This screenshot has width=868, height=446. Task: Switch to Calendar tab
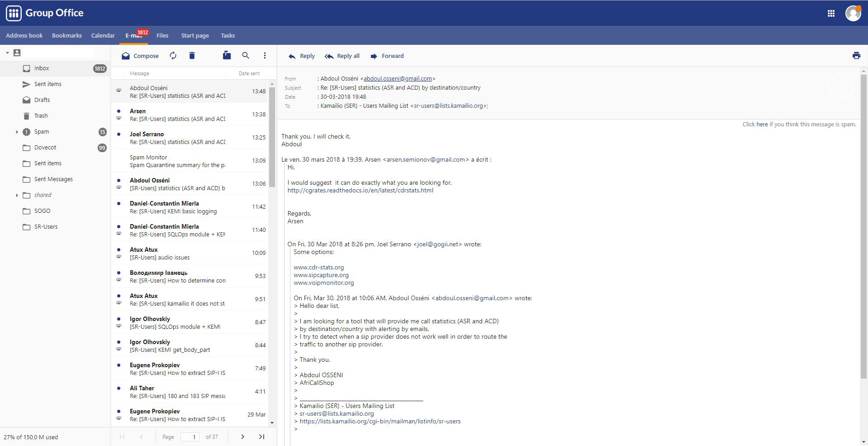pos(103,35)
